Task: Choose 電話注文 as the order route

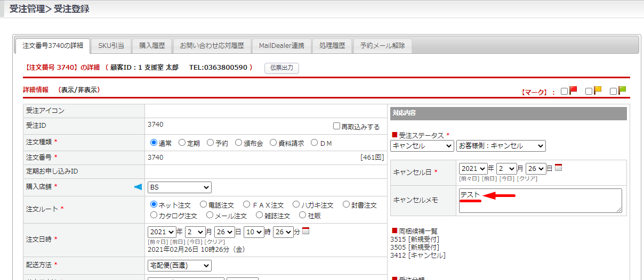Action: pyautogui.click(x=203, y=204)
